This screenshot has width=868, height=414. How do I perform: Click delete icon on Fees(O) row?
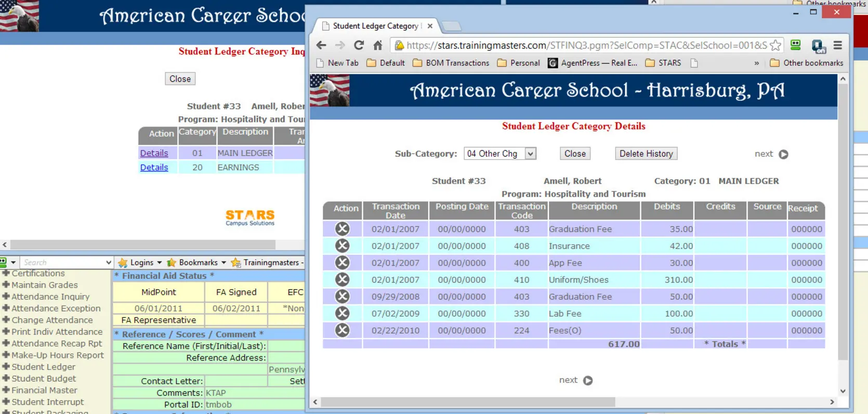tap(342, 330)
